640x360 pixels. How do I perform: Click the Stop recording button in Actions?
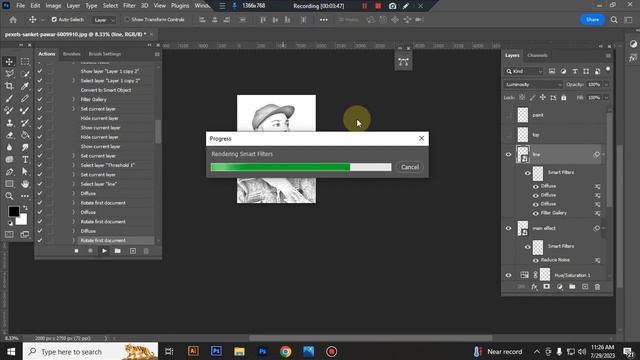(x=76, y=251)
